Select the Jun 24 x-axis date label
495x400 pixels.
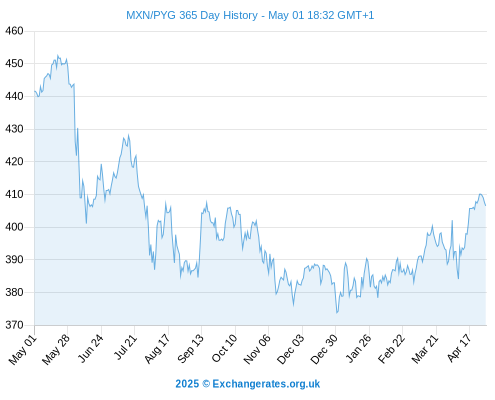tap(91, 348)
